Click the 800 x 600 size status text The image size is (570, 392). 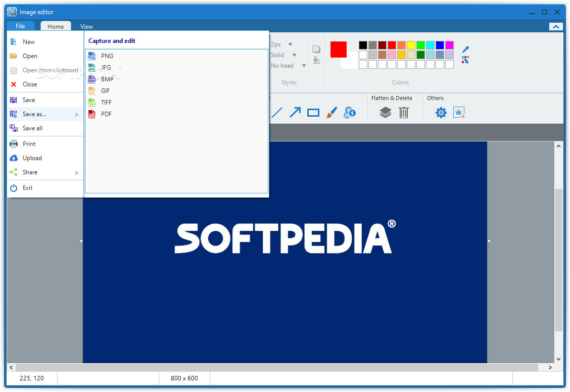click(184, 378)
